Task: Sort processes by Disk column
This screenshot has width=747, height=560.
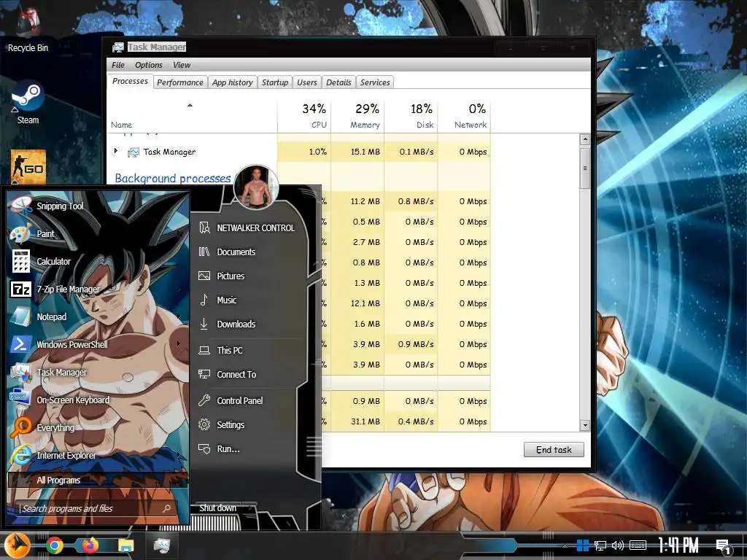Action: click(411, 116)
